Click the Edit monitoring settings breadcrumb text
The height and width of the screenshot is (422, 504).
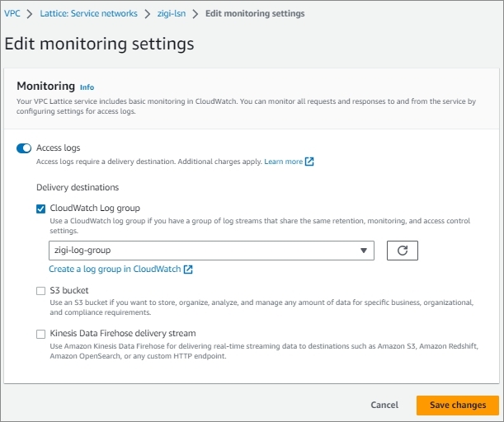[x=255, y=13]
